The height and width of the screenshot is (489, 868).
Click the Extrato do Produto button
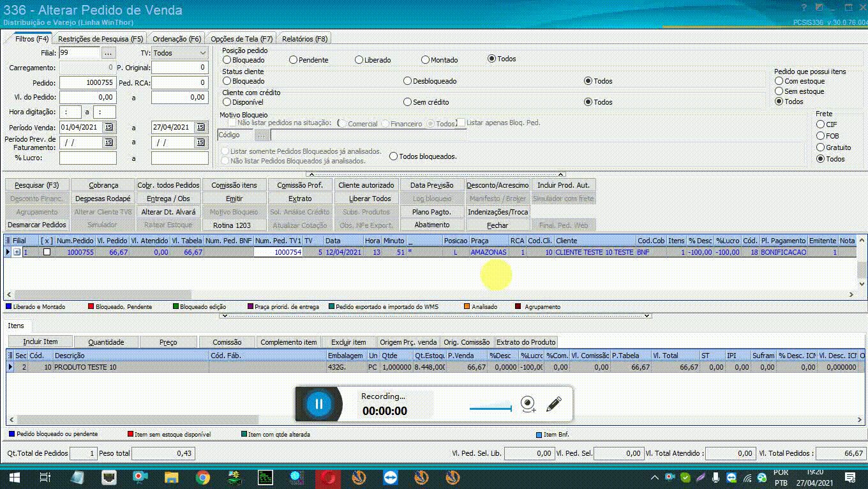pyautogui.click(x=526, y=342)
